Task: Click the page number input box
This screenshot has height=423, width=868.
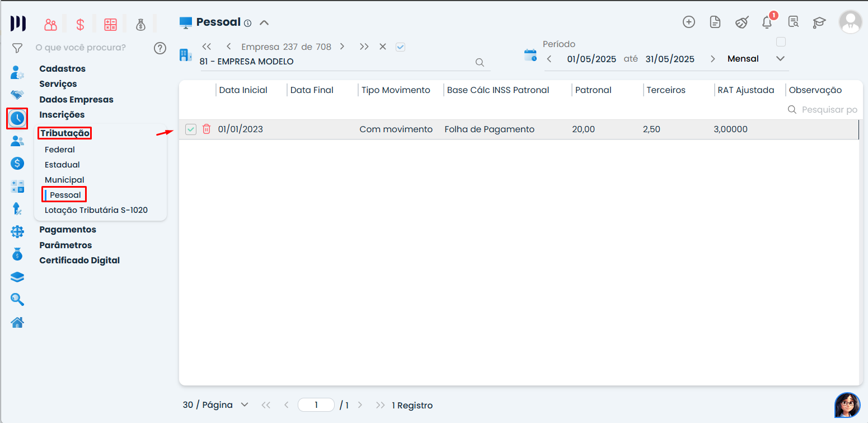Action: (316, 405)
